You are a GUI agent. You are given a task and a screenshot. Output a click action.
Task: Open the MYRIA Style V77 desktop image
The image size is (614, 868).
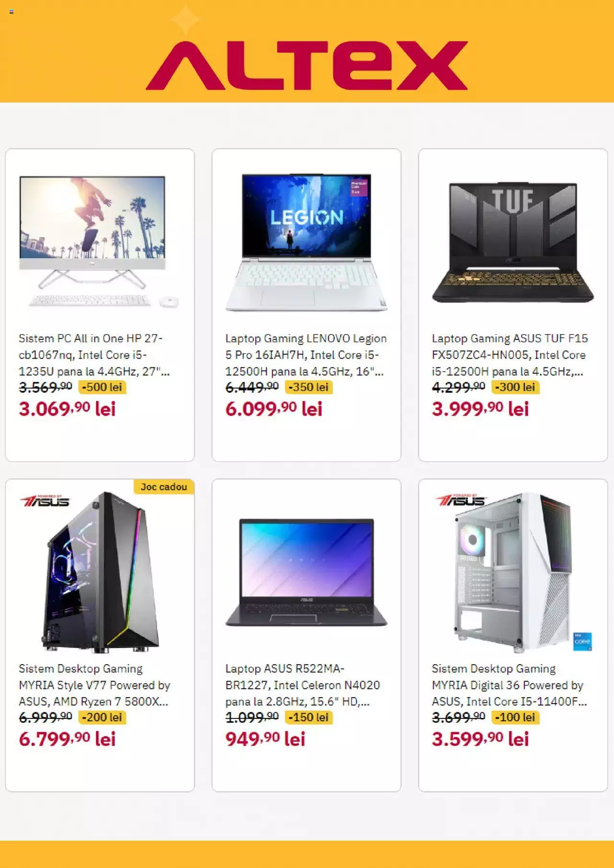(x=100, y=572)
